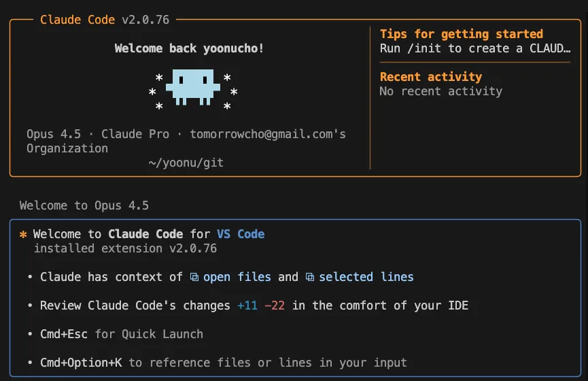The height and width of the screenshot is (381, 588).
Task: Click the copy icon before "selected lines"
Action: point(310,277)
